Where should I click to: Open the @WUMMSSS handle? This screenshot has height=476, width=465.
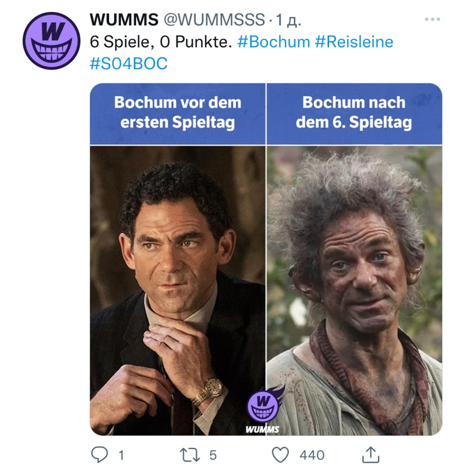214,20
